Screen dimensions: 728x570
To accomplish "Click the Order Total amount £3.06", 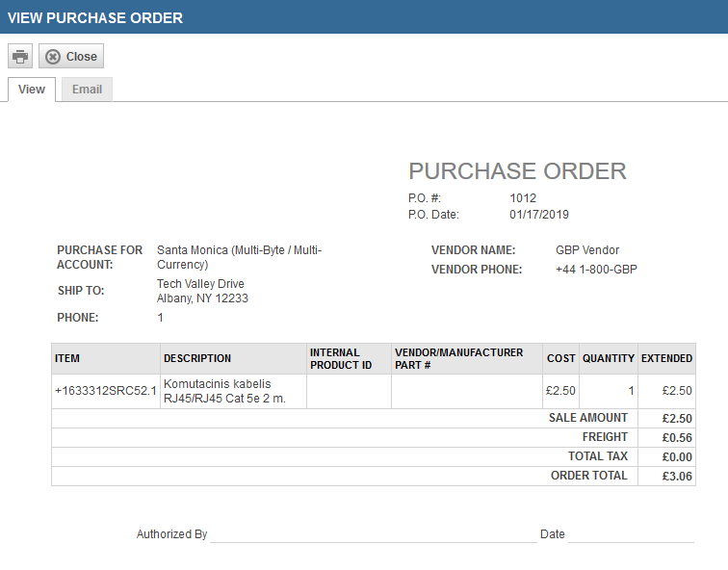I will point(677,476).
